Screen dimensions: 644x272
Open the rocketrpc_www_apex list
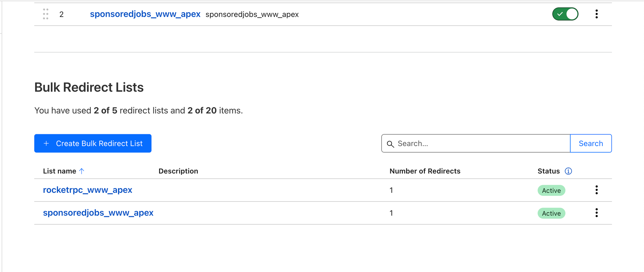(x=88, y=190)
